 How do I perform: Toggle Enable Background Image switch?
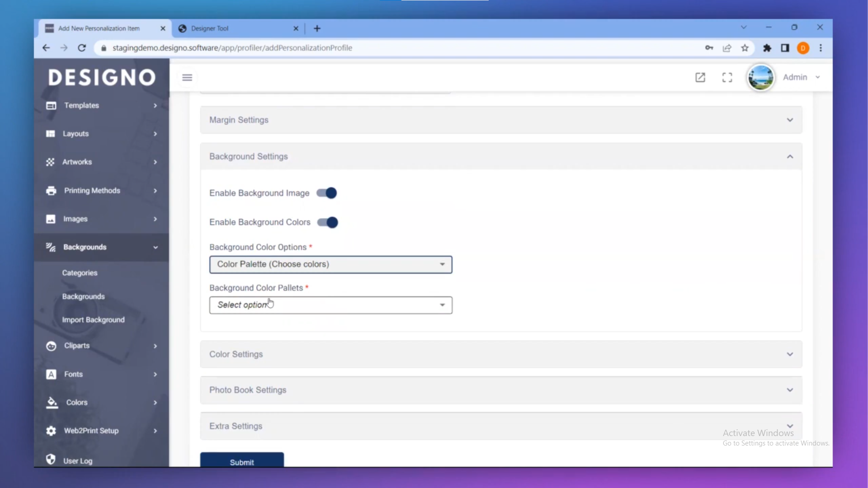(327, 193)
